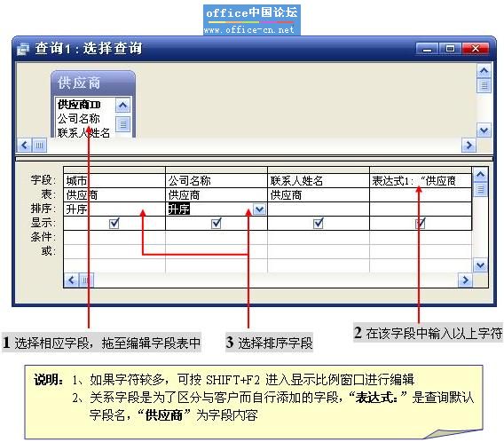Click the query window title bar icon
This screenshot has height=442, width=504.
pyautogui.click(x=23, y=49)
